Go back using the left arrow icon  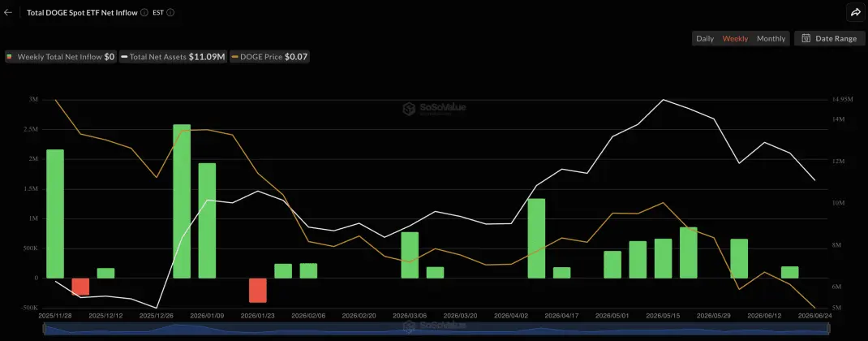tap(8, 13)
